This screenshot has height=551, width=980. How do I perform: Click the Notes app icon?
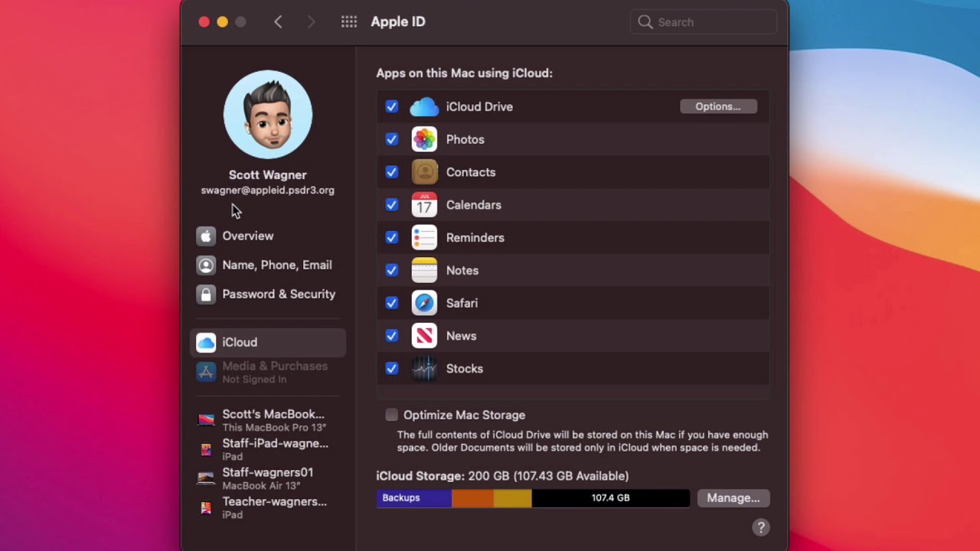[424, 270]
